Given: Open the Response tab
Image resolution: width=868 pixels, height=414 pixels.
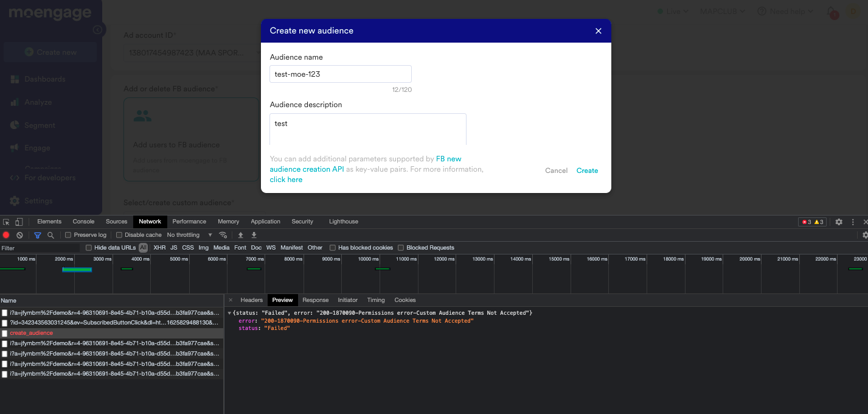Looking at the screenshot, I should point(315,300).
